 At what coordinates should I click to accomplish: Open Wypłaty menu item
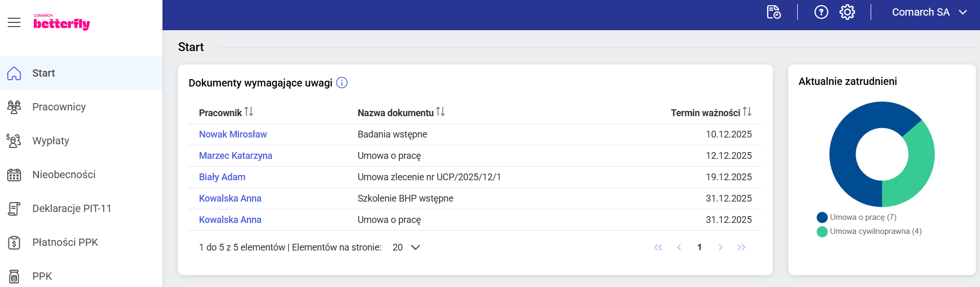pyautogui.click(x=51, y=141)
